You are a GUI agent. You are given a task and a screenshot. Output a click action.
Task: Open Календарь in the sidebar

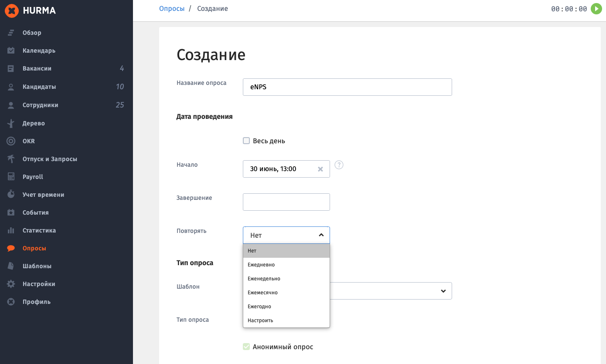(x=39, y=51)
